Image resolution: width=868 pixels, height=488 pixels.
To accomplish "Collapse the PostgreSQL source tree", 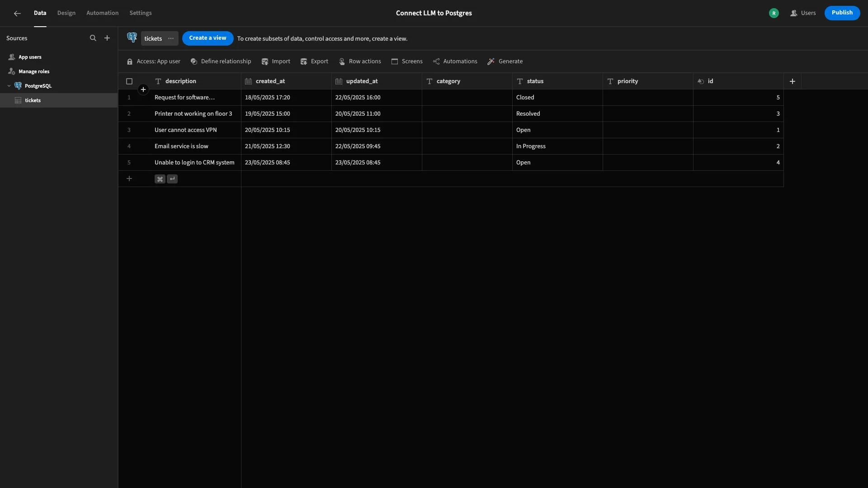I will coord(9,86).
